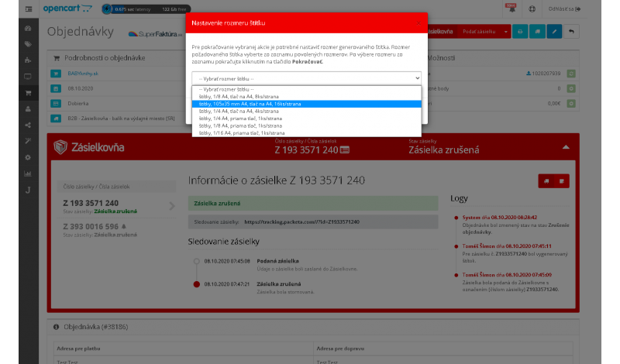Choose option 'štítky, 1/16 A4, priama tlač'

306,132
